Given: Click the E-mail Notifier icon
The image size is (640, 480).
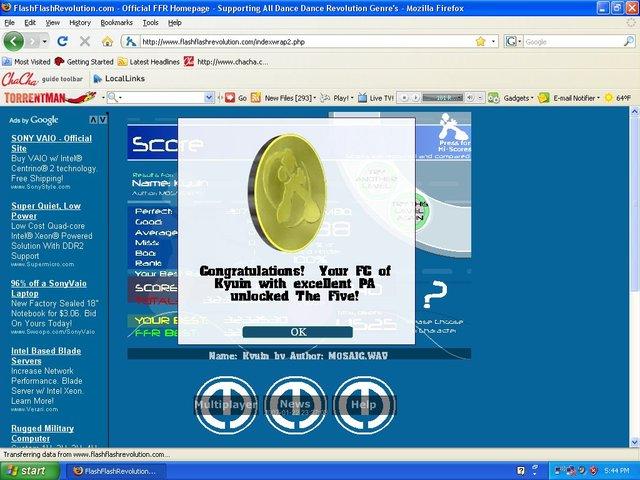Looking at the screenshot, I should (x=543, y=98).
